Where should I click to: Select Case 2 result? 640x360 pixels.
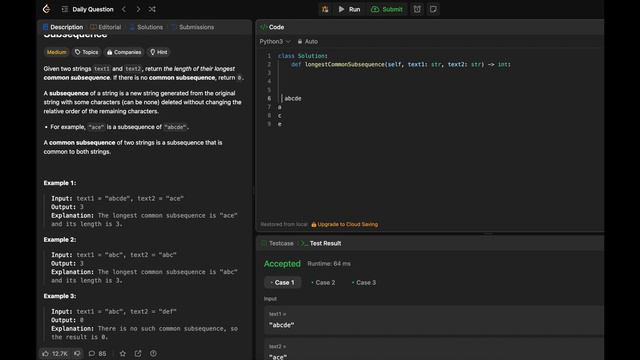pyautogui.click(x=323, y=282)
